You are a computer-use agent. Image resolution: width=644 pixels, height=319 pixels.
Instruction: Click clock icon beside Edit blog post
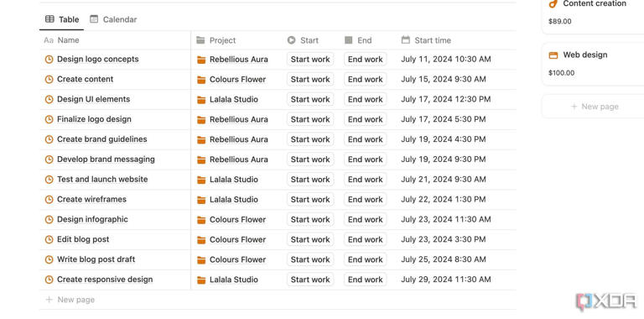pos(49,239)
